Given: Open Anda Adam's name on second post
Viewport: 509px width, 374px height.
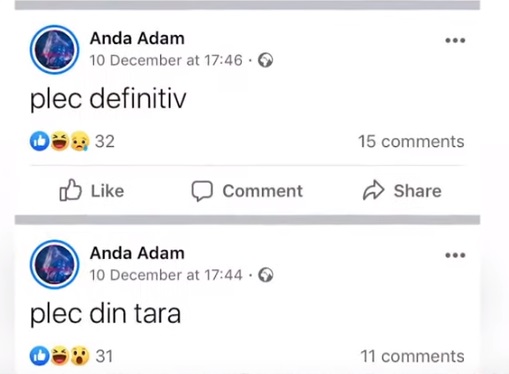Looking at the screenshot, I should (137, 253).
